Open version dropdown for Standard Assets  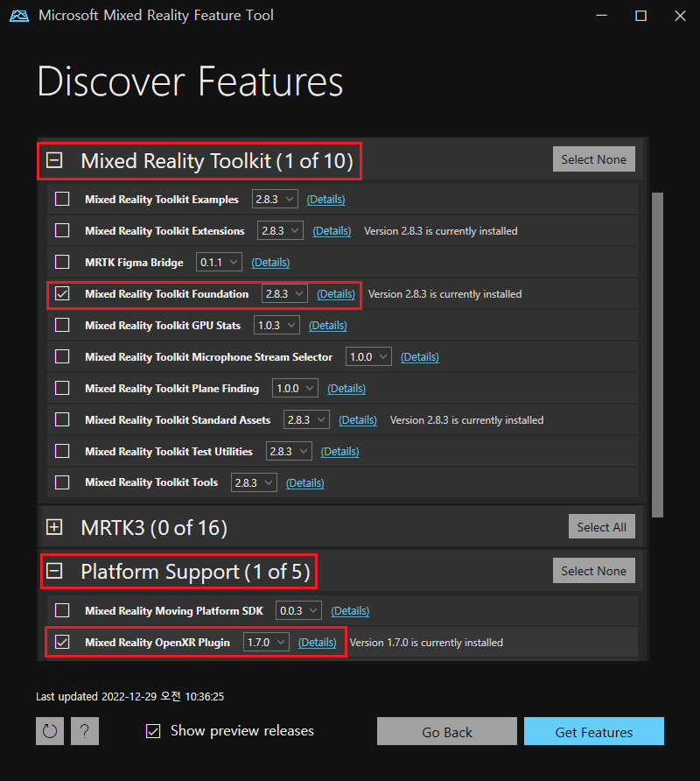click(306, 420)
